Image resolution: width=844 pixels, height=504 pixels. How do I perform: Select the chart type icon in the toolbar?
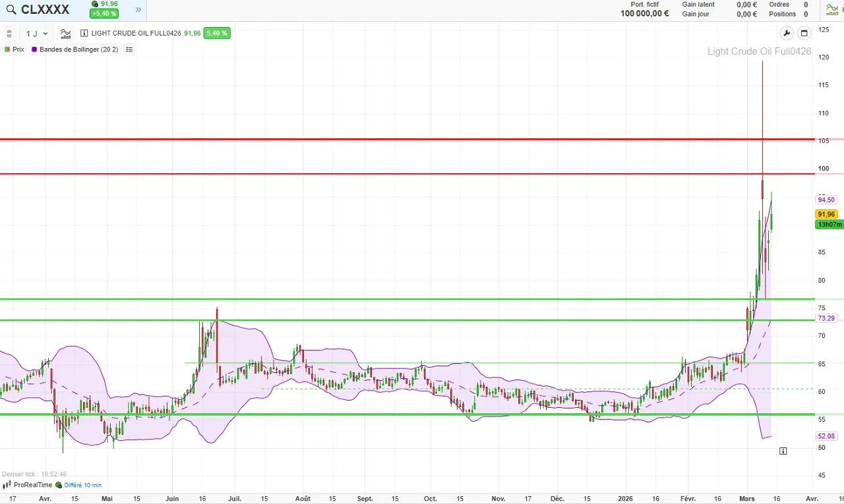(65, 33)
